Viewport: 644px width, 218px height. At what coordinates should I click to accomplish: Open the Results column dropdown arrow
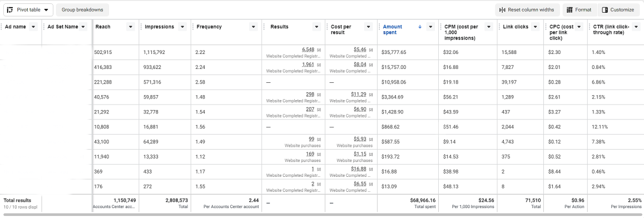pos(316,27)
